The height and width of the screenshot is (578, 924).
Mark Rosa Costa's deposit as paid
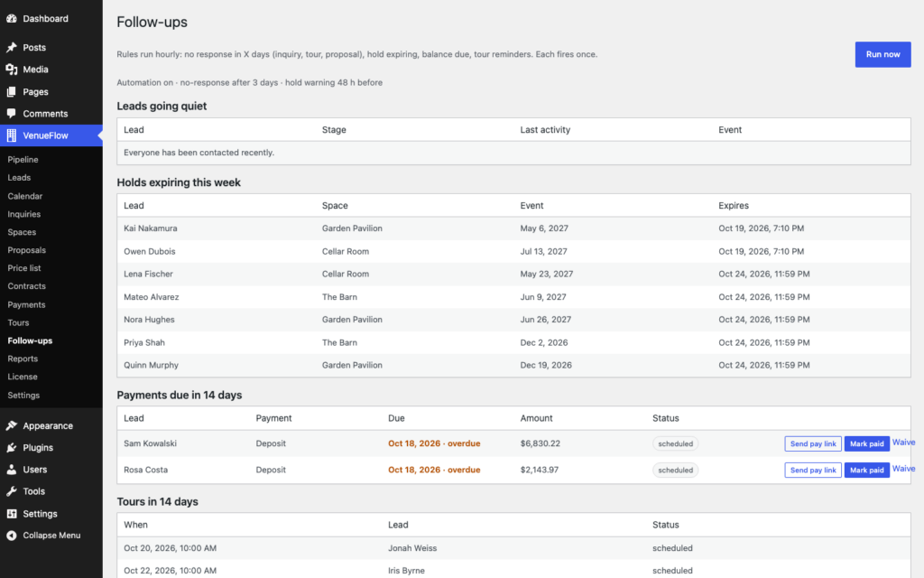pos(867,470)
